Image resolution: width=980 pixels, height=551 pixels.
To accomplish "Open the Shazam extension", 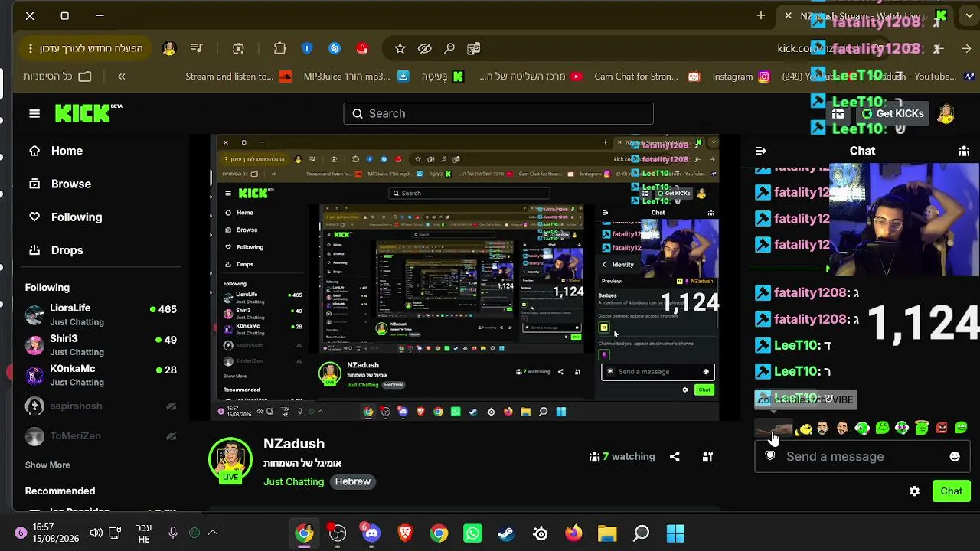I will 335,48.
